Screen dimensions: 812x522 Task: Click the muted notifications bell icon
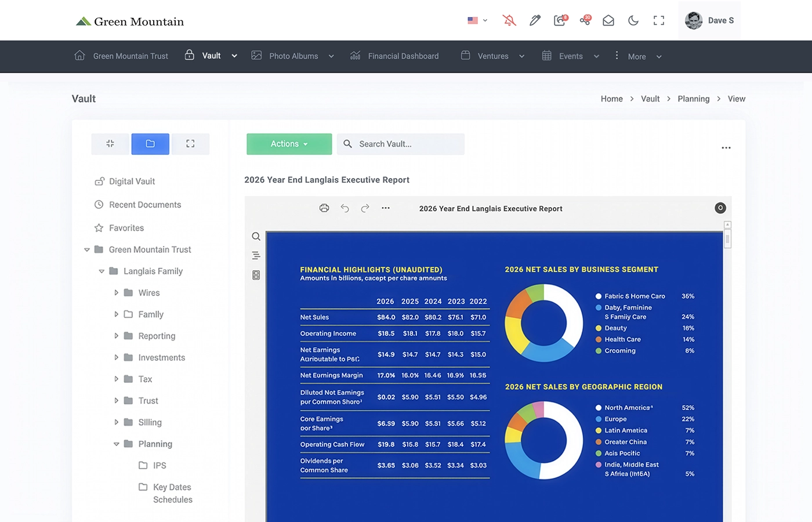pyautogui.click(x=509, y=20)
